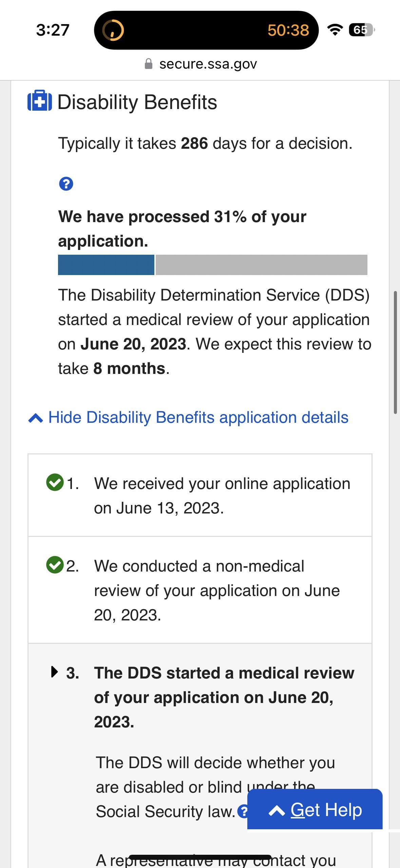Tap the orange timer ring icon
Image resolution: width=400 pixels, height=868 pixels.
(x=113, y=30)
